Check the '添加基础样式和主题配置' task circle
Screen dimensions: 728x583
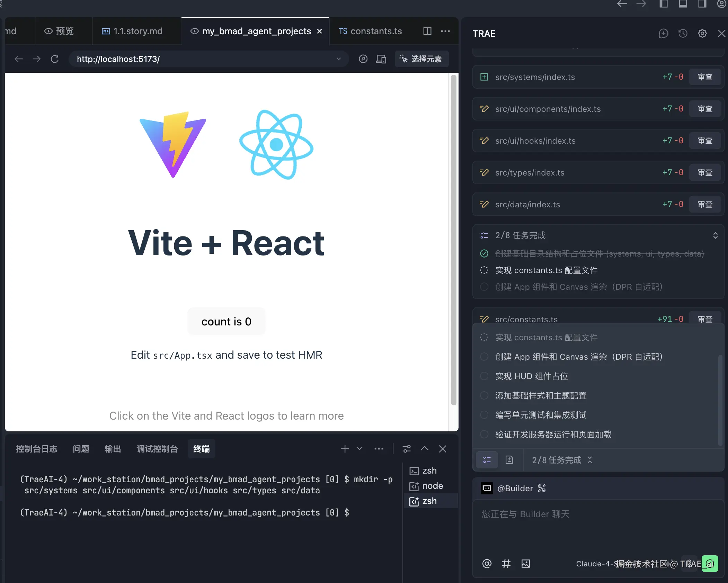tap(484, 395)
